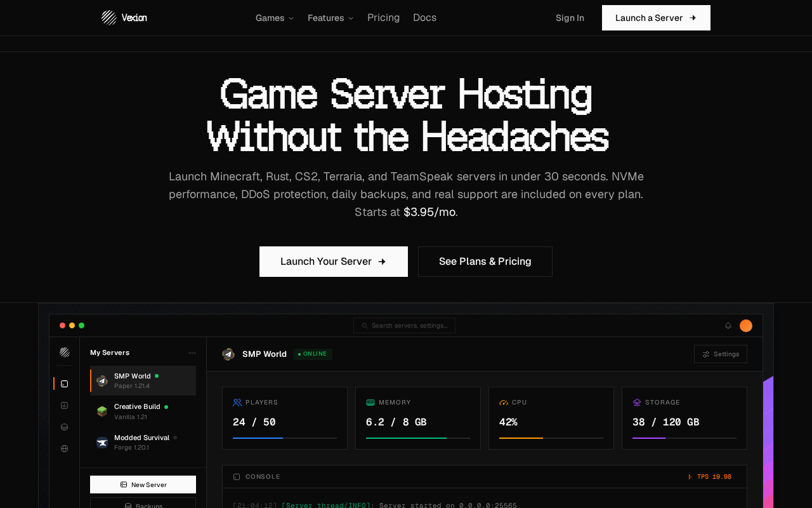Screen dimensions: 812x508
Task: Click the server icon on the New Server button
Action: (x=124, y=485)
